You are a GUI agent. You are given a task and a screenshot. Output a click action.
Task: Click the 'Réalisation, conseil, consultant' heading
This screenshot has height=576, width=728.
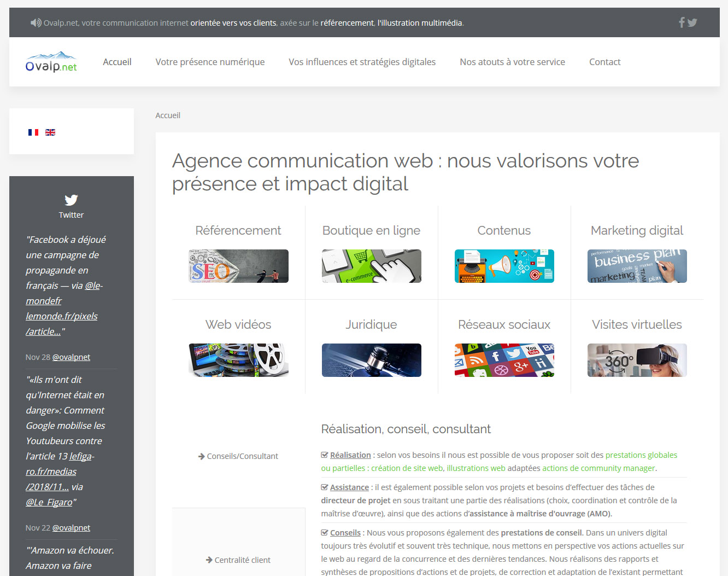406,429
